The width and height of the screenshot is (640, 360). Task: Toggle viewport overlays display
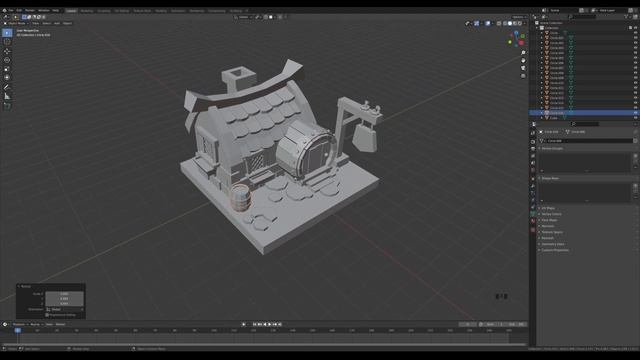(x=488, y=23)
